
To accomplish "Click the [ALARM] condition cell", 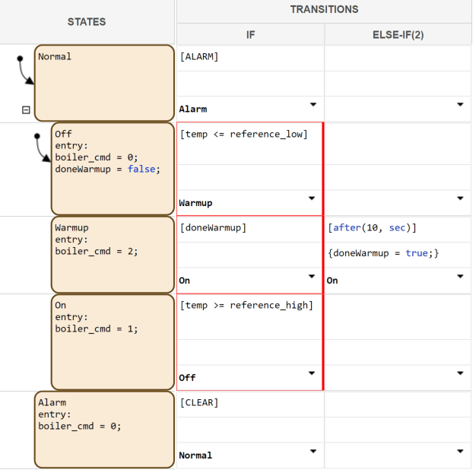I will [x=250, y=57].
